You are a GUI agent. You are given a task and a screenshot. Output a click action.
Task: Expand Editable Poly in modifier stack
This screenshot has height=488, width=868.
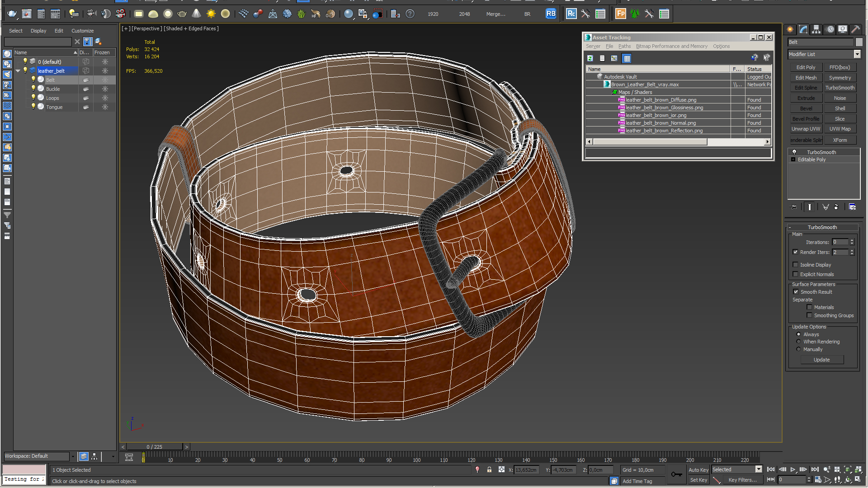793,160
